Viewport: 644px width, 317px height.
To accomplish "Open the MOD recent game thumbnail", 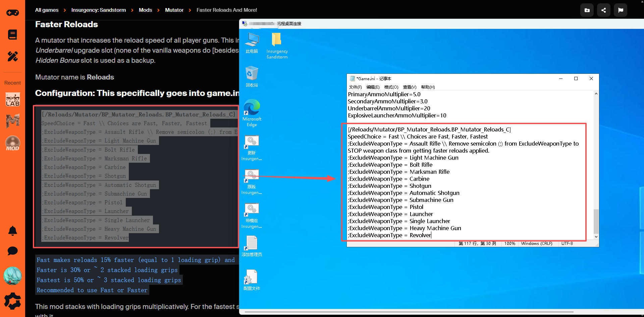I will 13,143.
